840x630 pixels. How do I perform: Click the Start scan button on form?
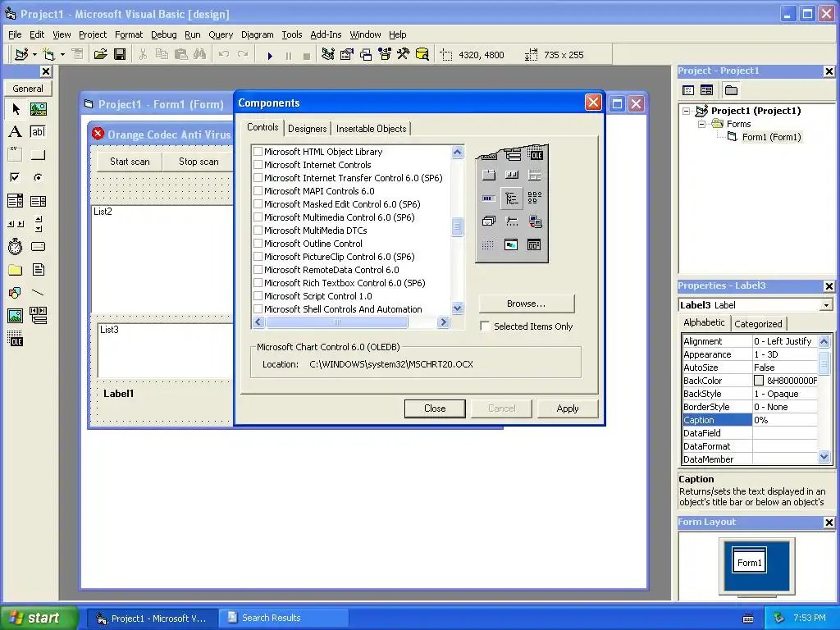point(130,162)
